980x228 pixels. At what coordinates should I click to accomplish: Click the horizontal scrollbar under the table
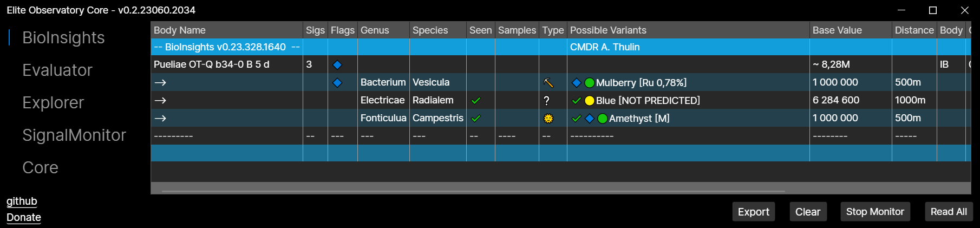pos(474,191)
